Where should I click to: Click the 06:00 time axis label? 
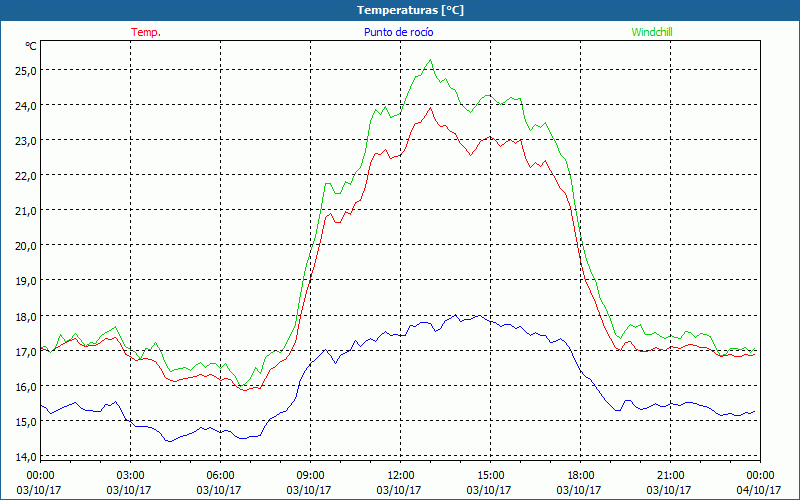220,476
